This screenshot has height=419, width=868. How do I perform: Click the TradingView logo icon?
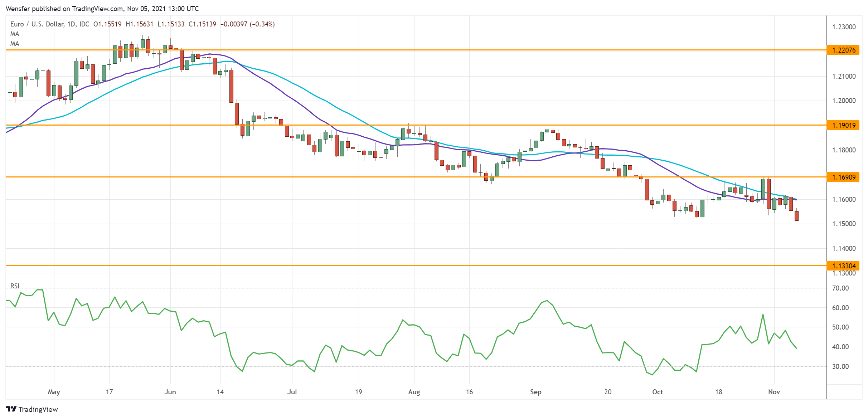(11, 409)
